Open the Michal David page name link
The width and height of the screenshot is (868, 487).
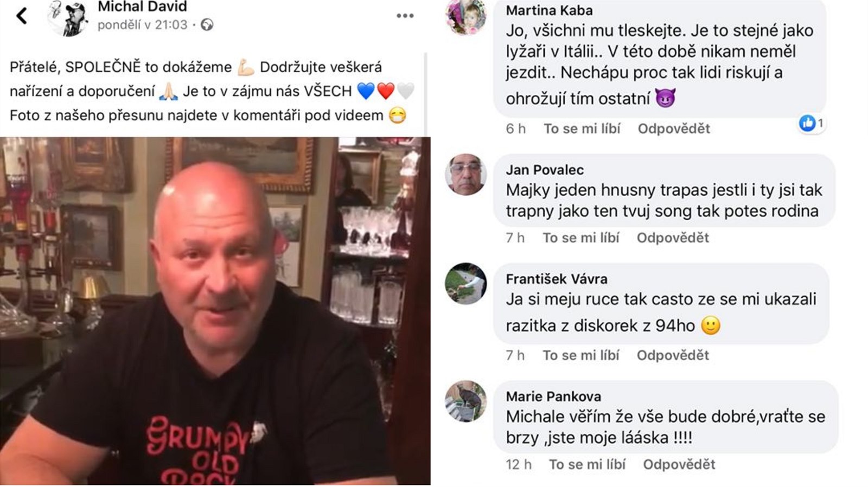pos(142,7)
